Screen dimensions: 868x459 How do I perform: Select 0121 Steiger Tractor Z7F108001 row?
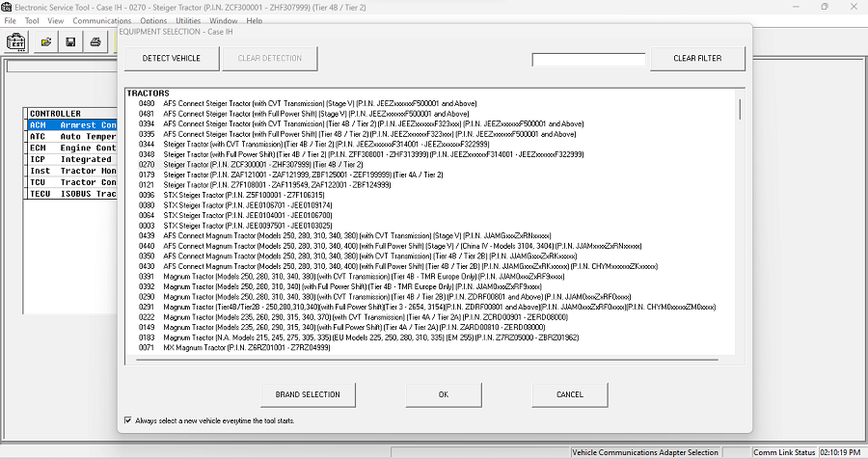pos(264,185)
